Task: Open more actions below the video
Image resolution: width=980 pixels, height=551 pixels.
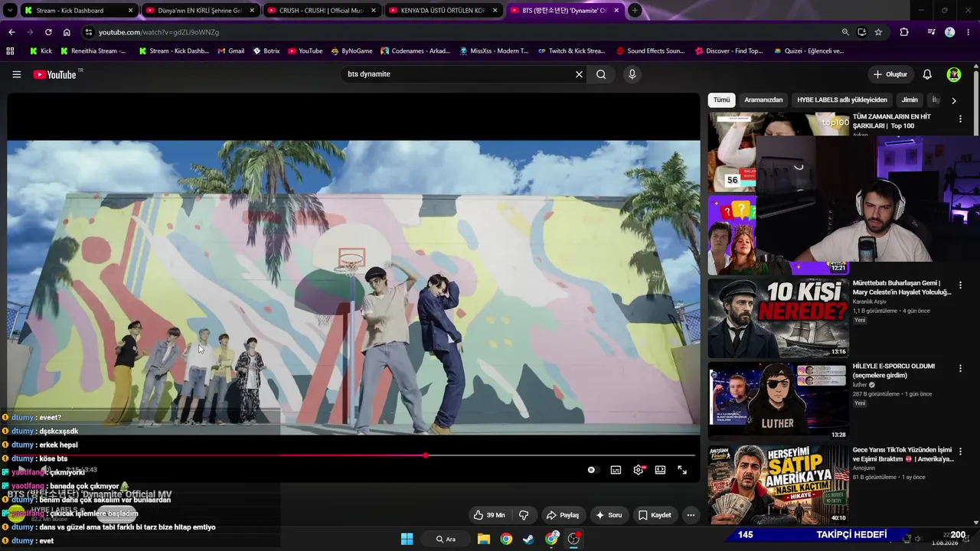Action: [691, 515]
